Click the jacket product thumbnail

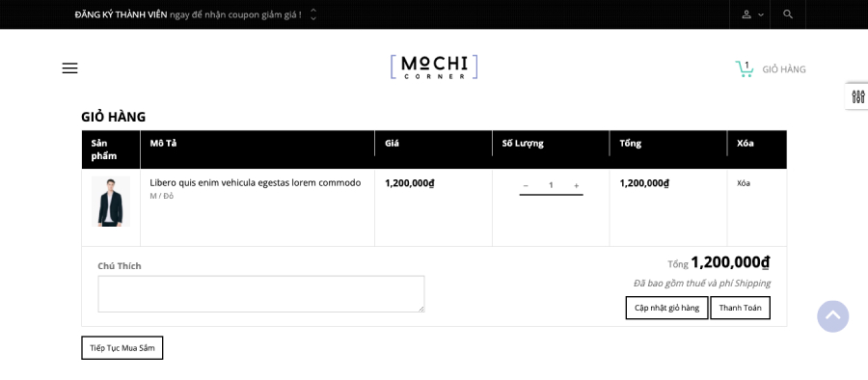111,201
